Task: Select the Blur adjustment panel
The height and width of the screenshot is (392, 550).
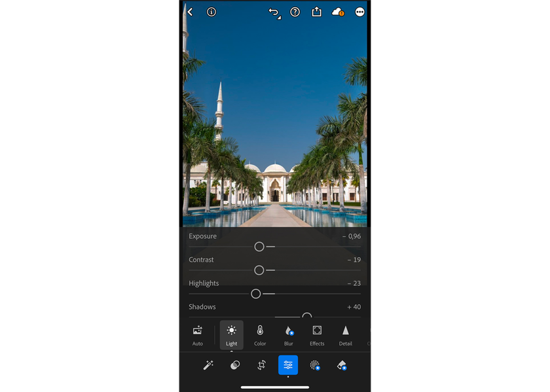Action: coord(288,335)
